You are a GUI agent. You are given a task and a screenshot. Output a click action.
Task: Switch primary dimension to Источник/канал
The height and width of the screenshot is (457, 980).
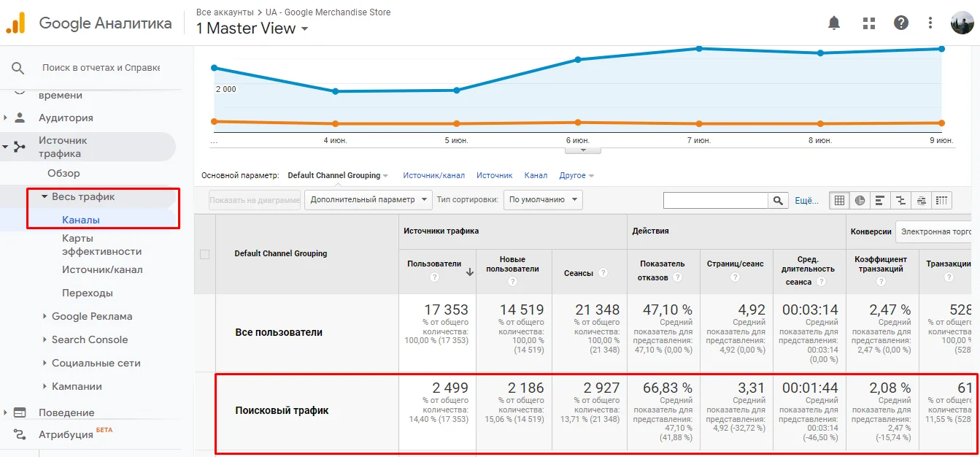click(433, 175)
